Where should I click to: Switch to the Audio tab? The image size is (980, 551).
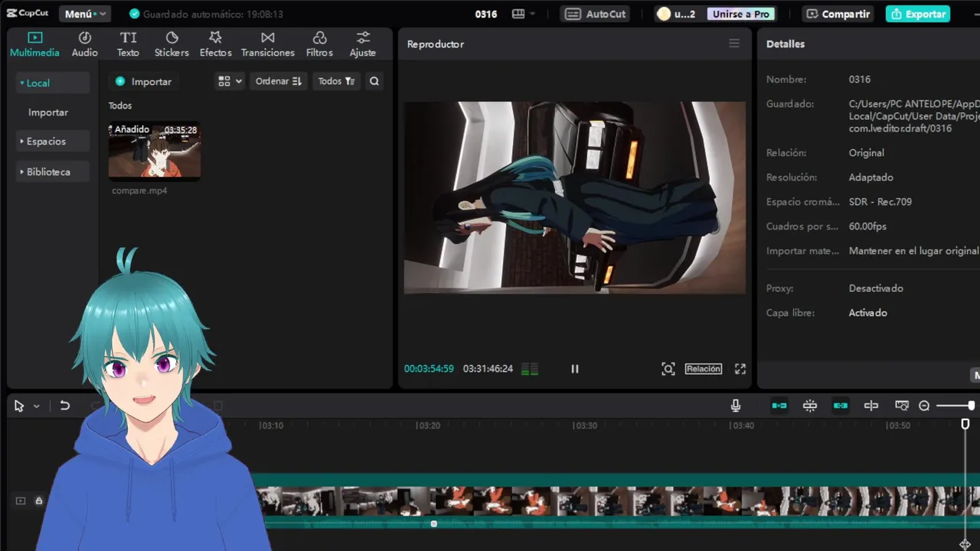pos(85,44)
